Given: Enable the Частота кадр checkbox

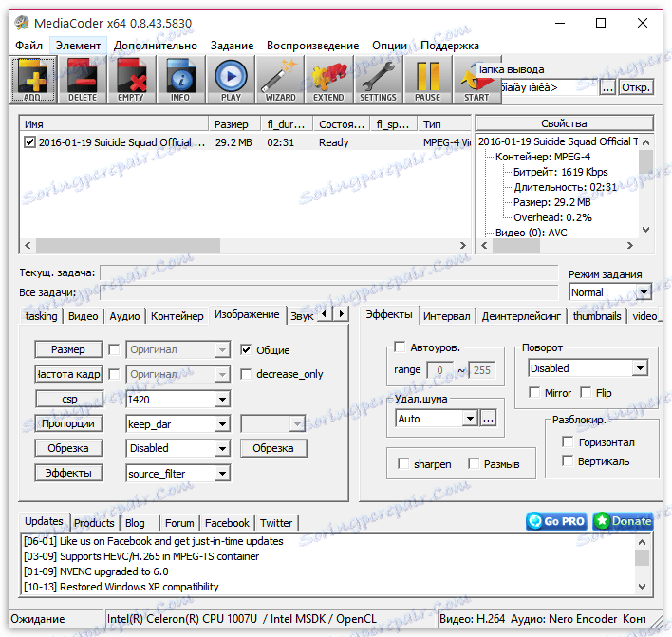Looking at the screenshot, I should click(114, 374).
